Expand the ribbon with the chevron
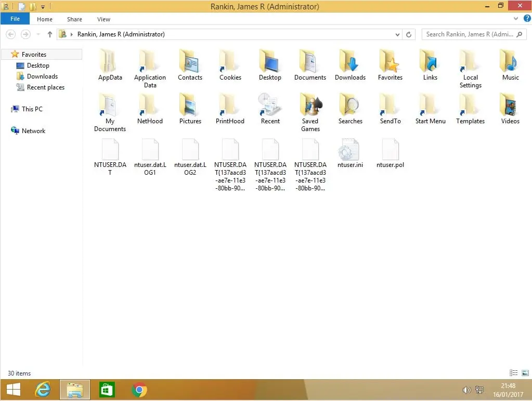The height and width of the screenshot is (401, 532). pos(516,19)
